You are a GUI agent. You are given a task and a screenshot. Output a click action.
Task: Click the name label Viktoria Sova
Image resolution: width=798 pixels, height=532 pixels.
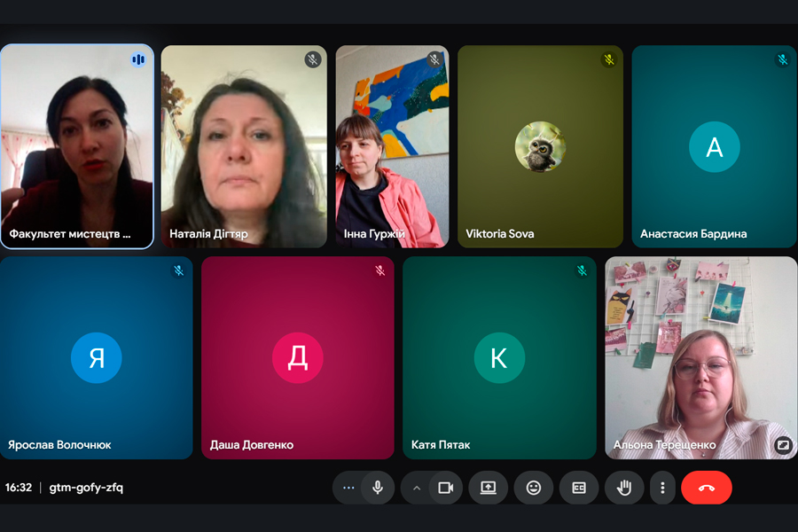click(500, 234)
